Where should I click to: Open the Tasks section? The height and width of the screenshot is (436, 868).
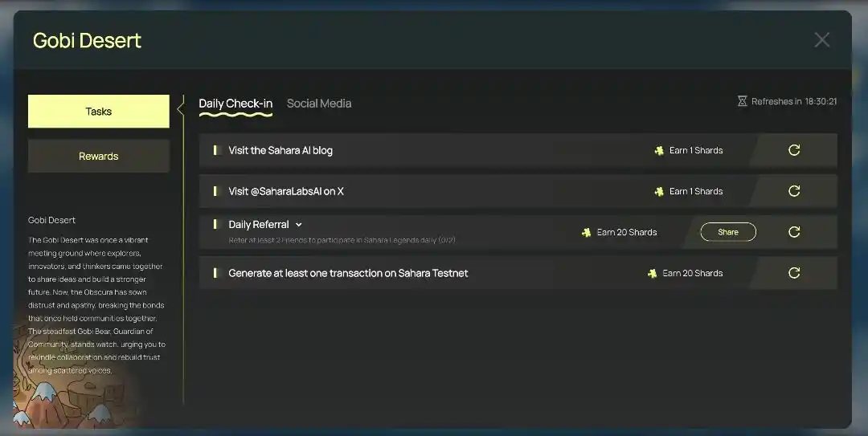click(99, 112)
